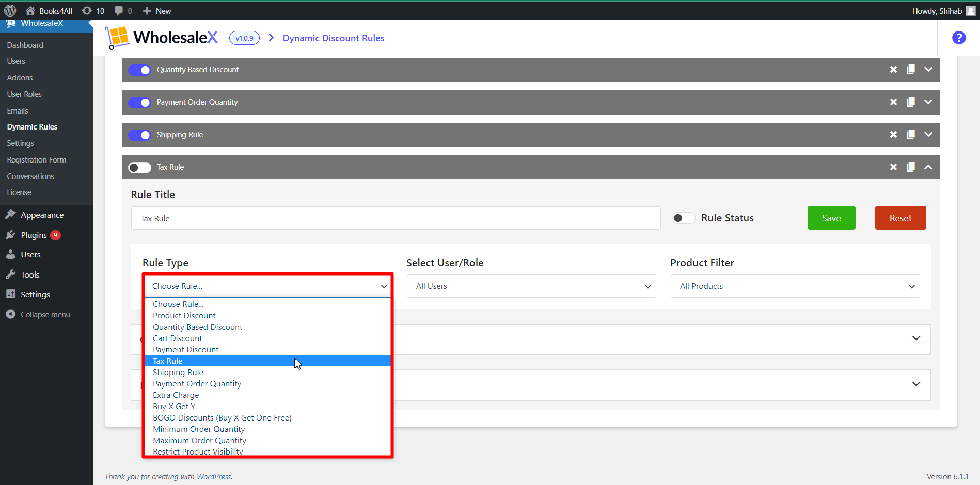The image size is (980, 485).
Task: Select the highlighted Tax Rule option
Action: click(267, 361)
